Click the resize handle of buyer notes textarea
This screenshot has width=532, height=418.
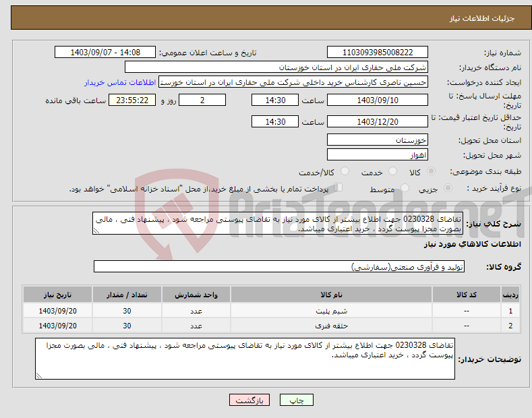point(38,376)
